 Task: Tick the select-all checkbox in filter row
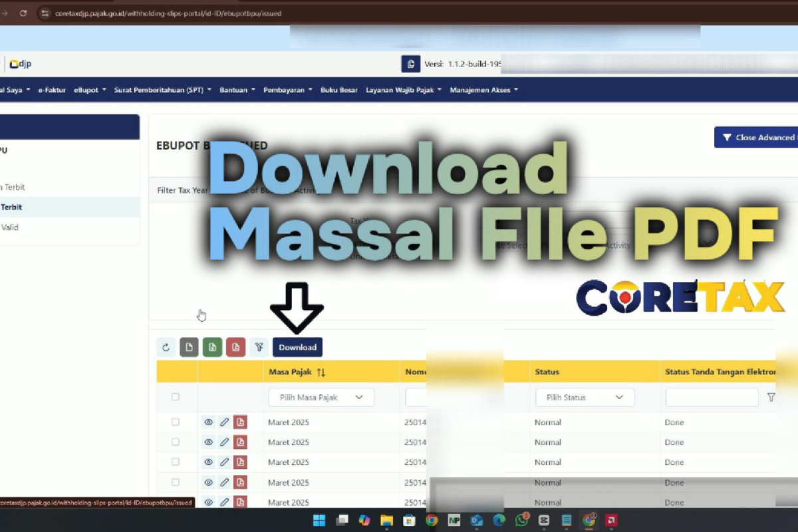176,397
